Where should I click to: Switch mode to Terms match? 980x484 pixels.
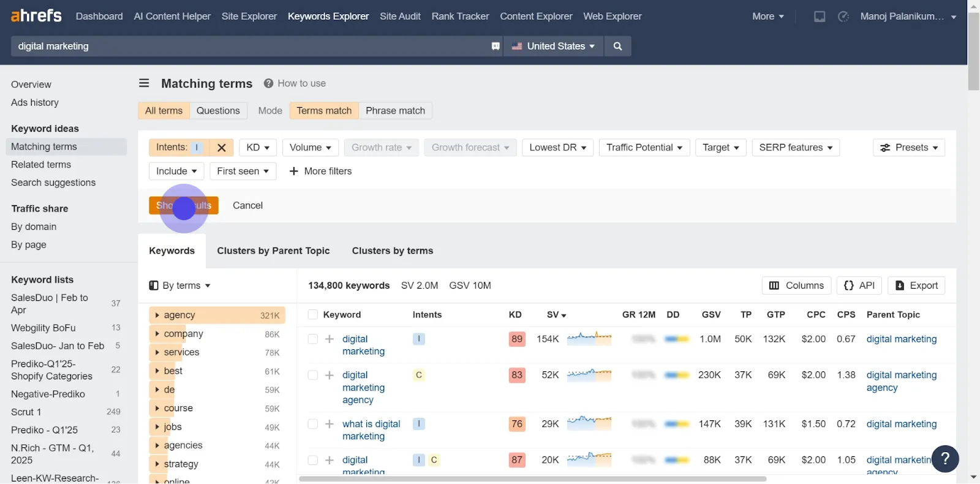(x=324, y=111)
